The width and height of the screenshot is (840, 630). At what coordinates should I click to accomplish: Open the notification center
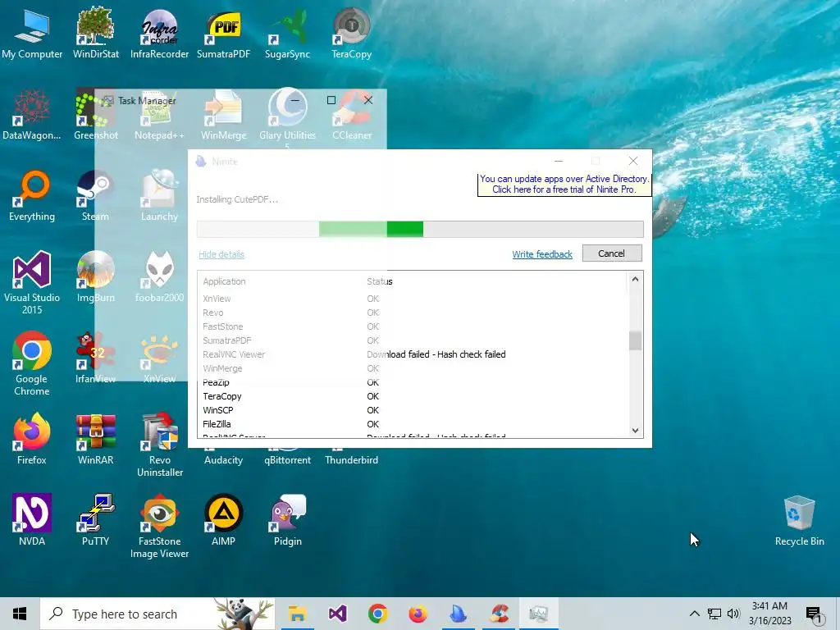(x=815, y=614)
